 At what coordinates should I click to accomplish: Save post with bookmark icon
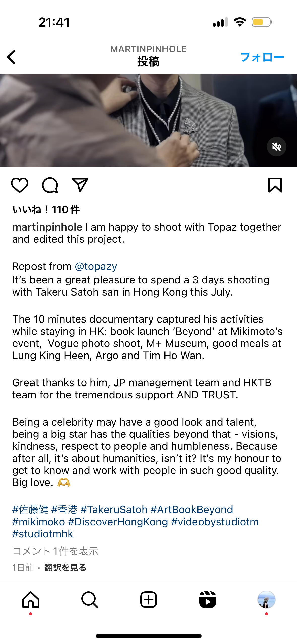pyautogui.click(x=275, y=185)
